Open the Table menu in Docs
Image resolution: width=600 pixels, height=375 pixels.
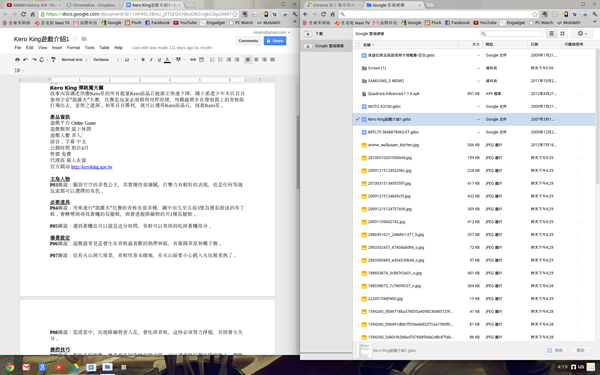[x=104, y=48]
